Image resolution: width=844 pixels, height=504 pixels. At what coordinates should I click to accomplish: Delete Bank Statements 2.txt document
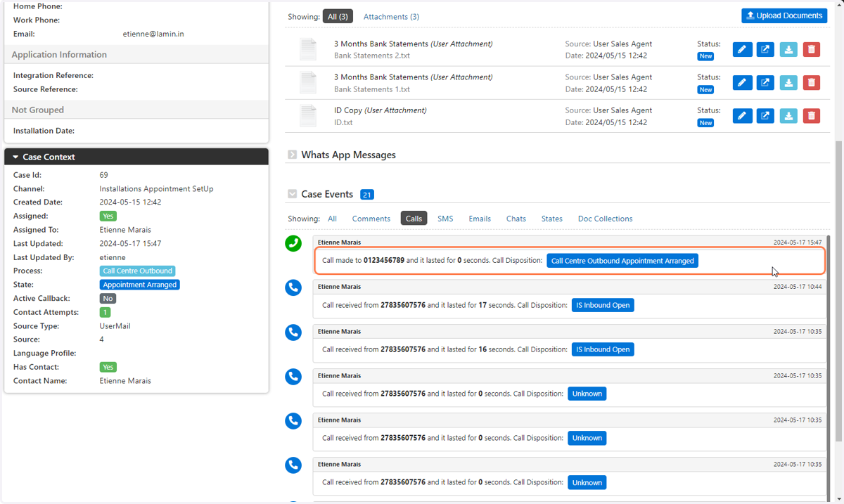coord(812,49)
